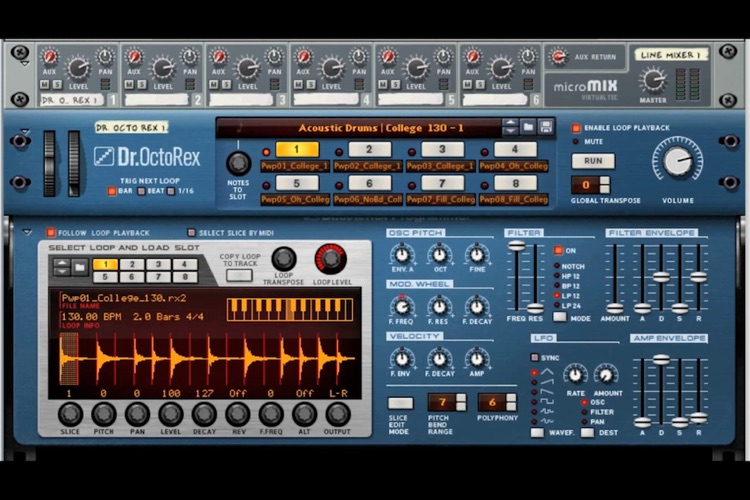Toggle the filter On button

[x=558, y=250]
